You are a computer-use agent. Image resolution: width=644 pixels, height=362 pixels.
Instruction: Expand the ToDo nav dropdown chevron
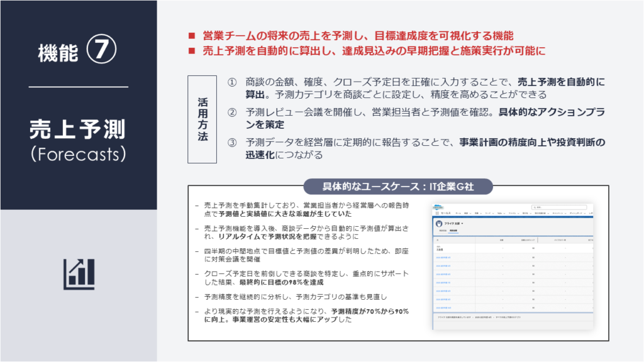tap(505, 214)
